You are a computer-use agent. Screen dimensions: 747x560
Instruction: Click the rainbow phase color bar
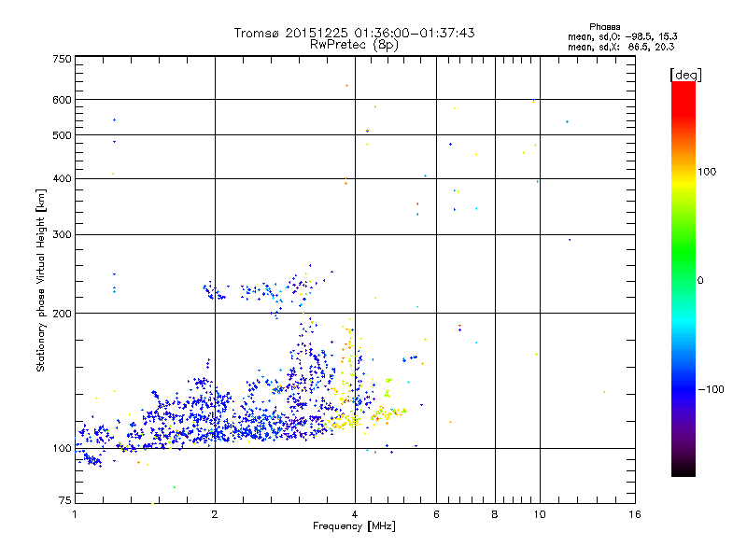coord(684,279)
